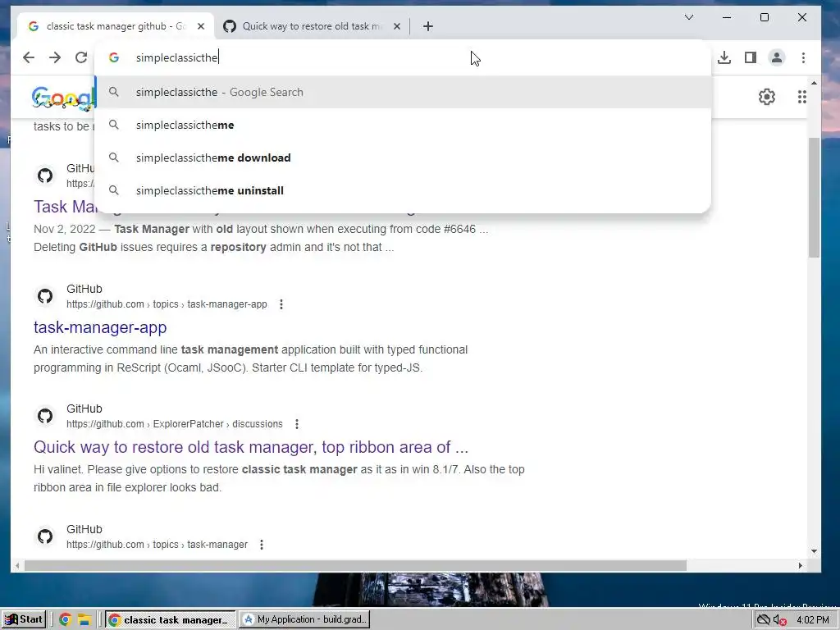840x630 pixels.
Task: Click GitHub favicon of topics task-manager result
Action: [45, 536]
